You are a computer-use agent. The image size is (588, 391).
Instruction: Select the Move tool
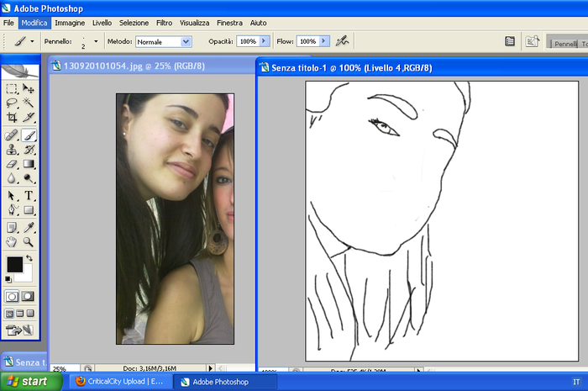click(x=29, y=89)
